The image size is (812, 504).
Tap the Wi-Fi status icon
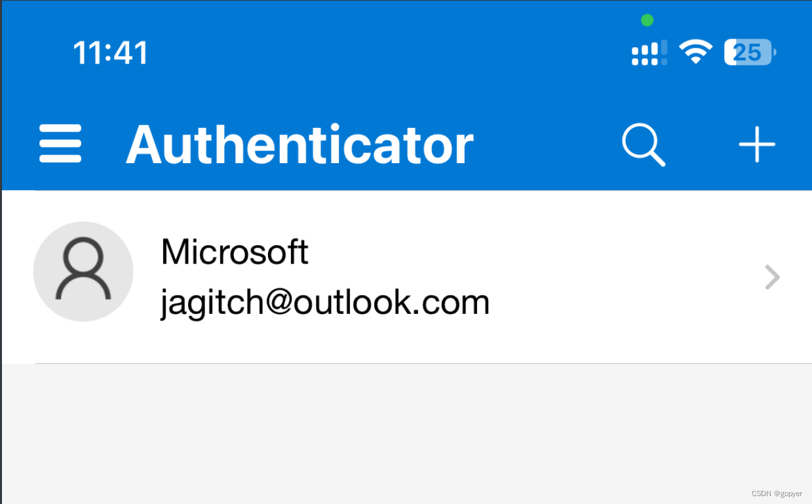point(695,52)
